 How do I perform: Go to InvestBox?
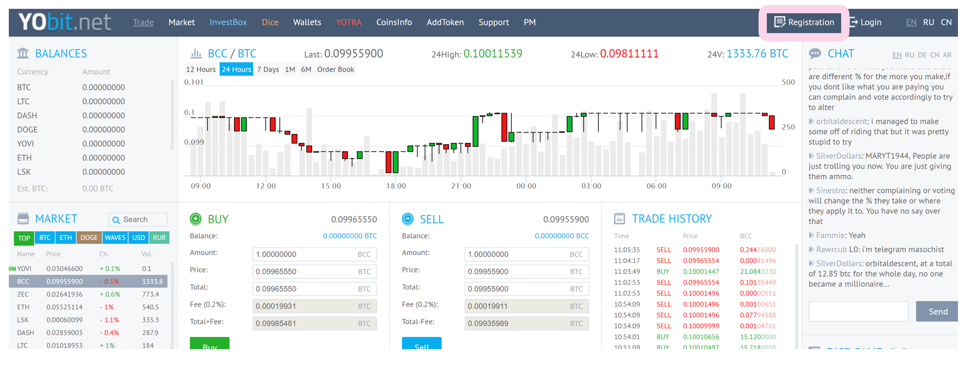click(228, 22)
